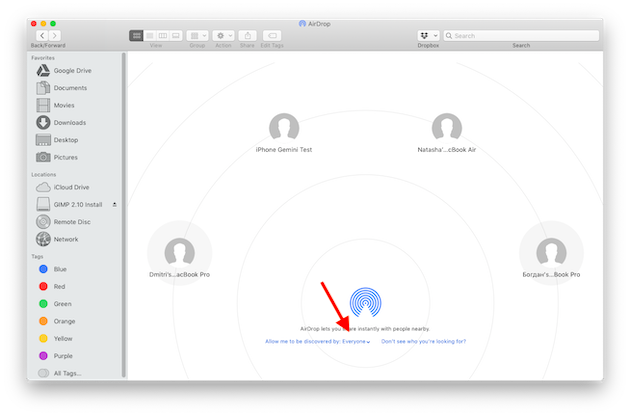Click the Locations section header
Image resolution: width=630 pixels, height=416 pixels.
coord(43,174)
